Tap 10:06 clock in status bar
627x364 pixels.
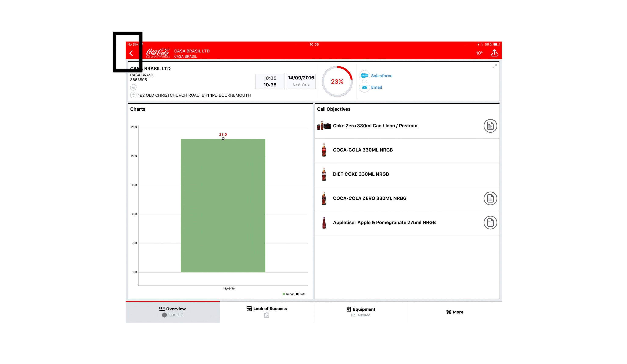pos(314,44)
